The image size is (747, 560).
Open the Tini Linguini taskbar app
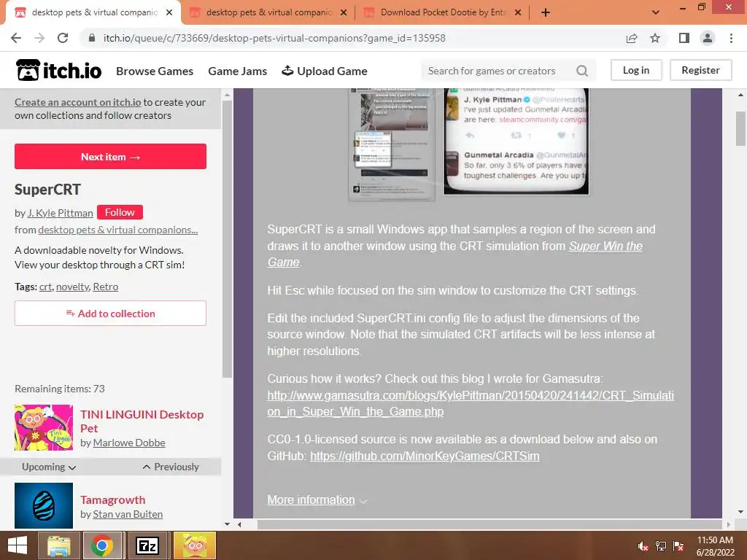pos(195,545)
